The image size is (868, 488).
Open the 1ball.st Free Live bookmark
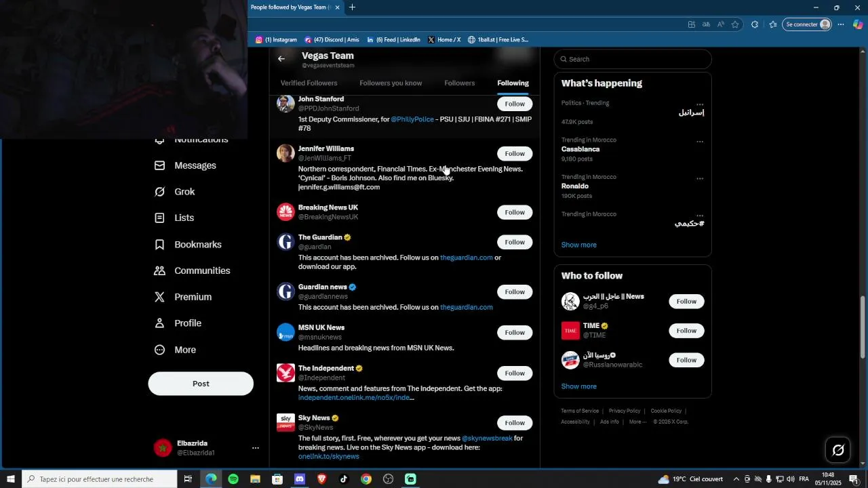coord(498,40)
